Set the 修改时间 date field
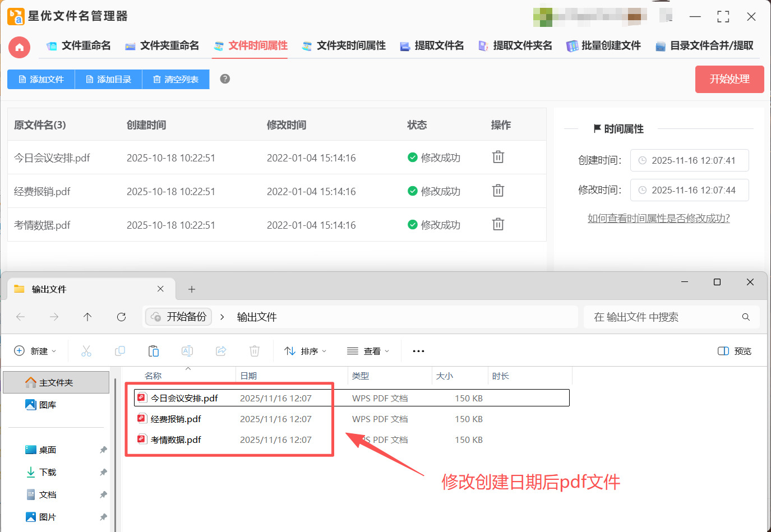Screen dimensions: 771x532 click(689, 190)
